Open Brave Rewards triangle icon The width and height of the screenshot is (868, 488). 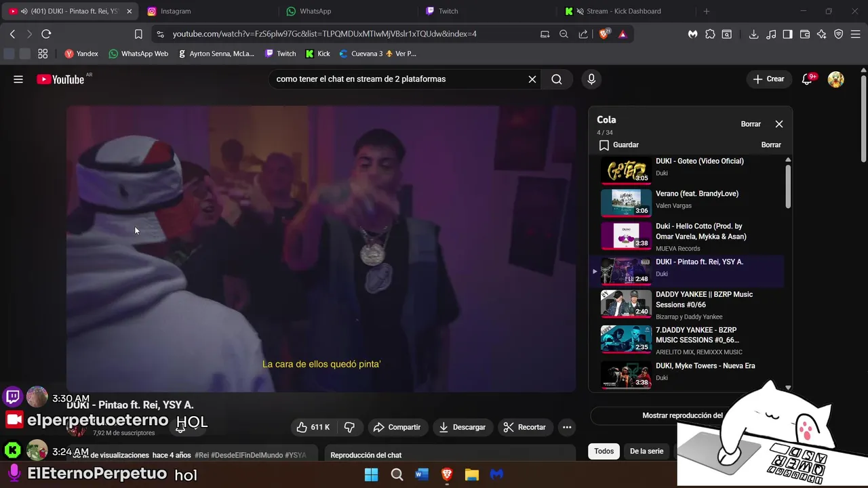623,34
